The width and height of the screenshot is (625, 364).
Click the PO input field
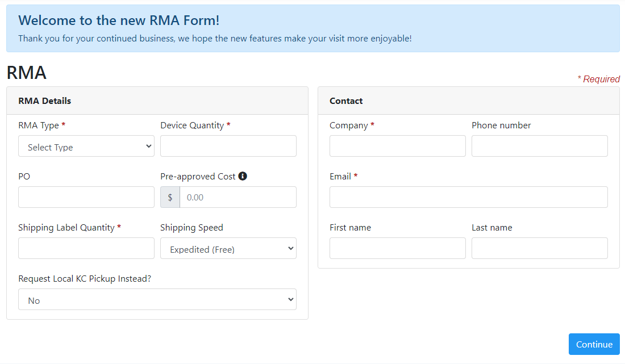86,197
